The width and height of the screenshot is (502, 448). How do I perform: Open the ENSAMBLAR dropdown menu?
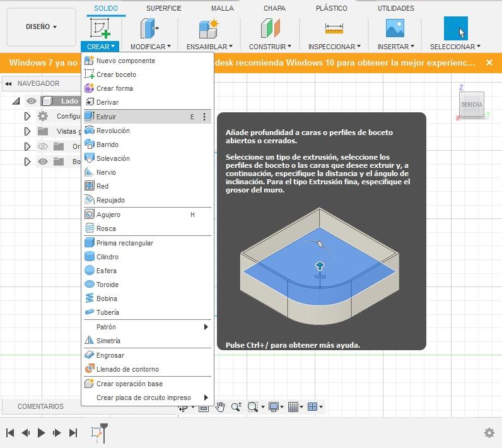pyautogui.click(x=209, y=47)
